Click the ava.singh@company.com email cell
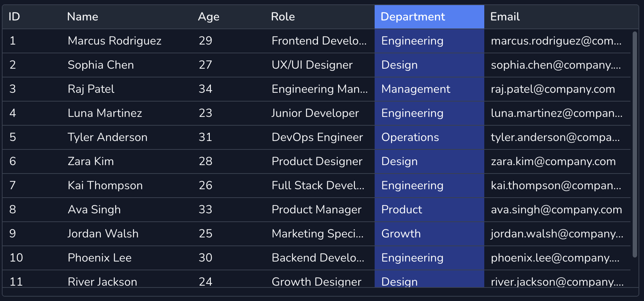Screen dimensions: 644x301 pyautogui.click(x=556, y=210)
